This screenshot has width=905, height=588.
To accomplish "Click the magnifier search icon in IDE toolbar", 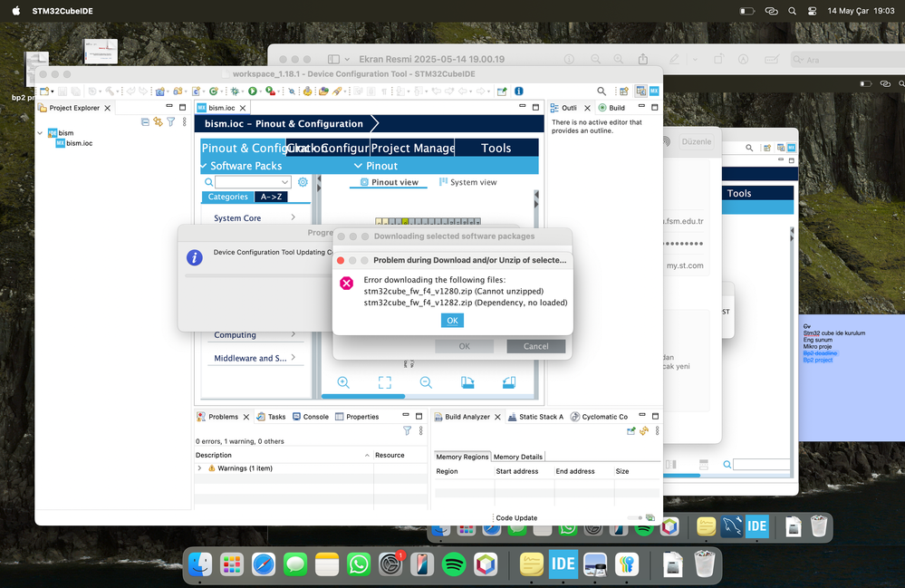I will pyautogui.click(x=602, y=92).
